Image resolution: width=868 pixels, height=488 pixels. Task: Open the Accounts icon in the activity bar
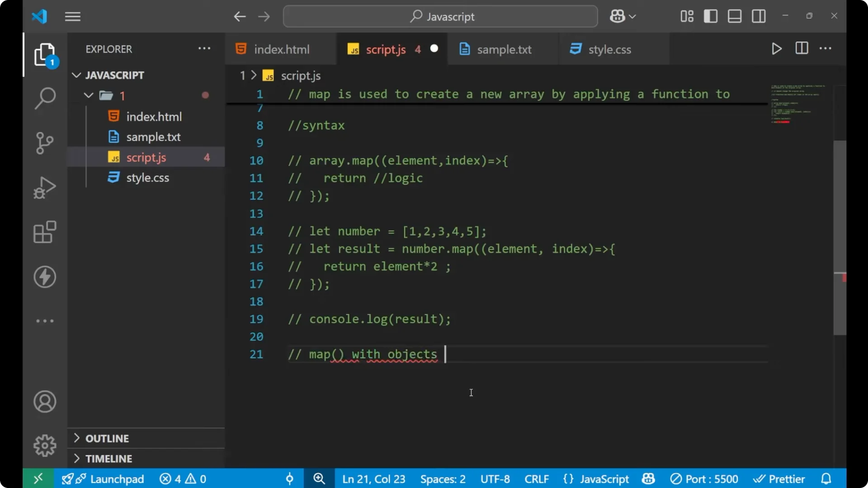[x=45, y=401]
